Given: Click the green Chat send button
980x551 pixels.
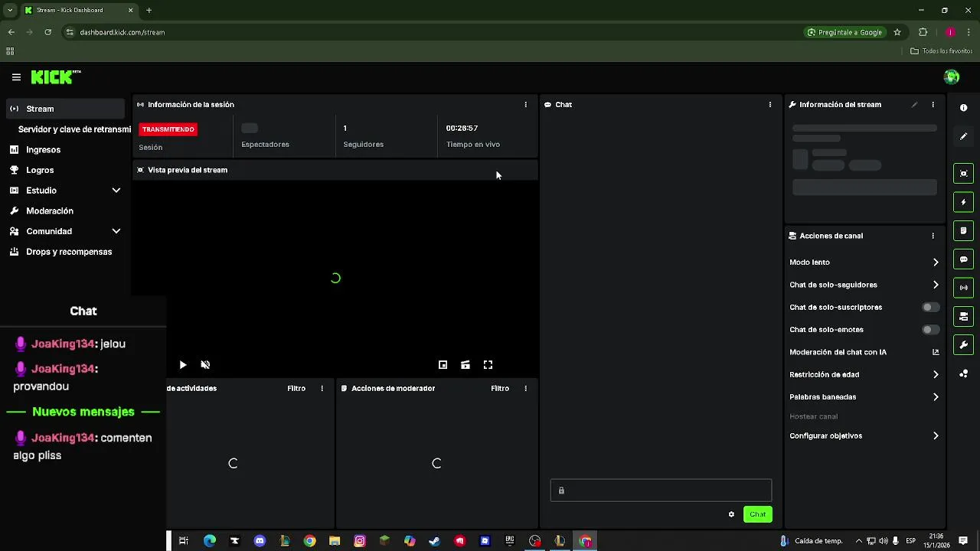Looking at the screenshot, I should tap(758, 514).
